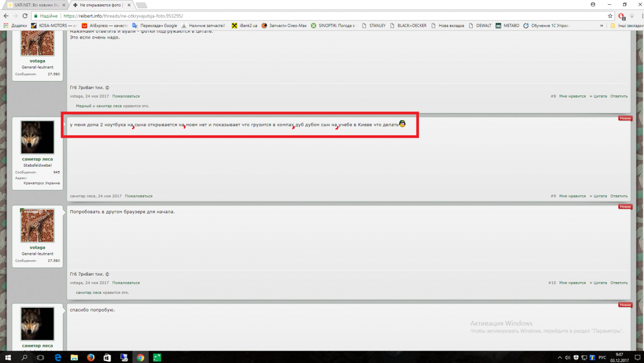Open File Explorer from the taskbar
This screenshot has height=363, width=644.
click(74, 357)
